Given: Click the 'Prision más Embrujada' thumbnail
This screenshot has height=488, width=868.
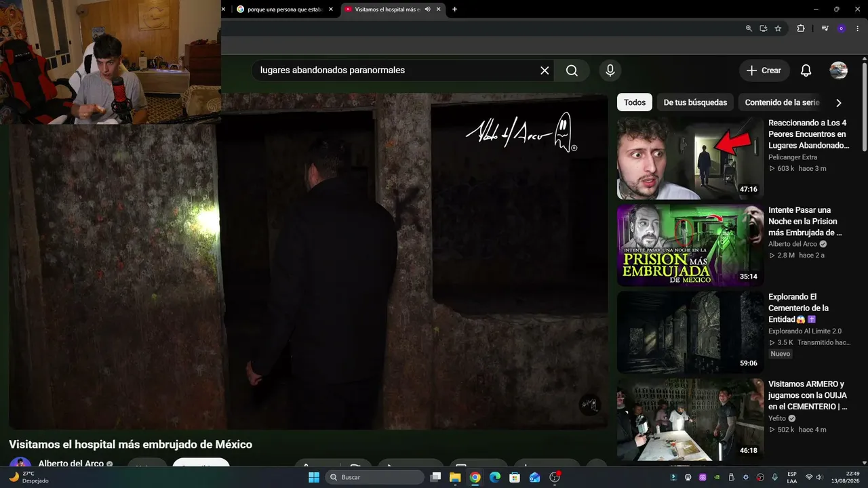Looking at the screenshot, I should point(690,245).
